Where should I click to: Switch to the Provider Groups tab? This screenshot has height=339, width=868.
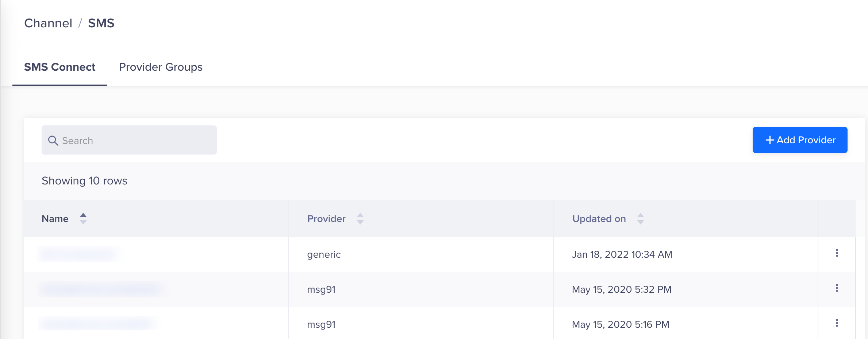pos(160,67)
